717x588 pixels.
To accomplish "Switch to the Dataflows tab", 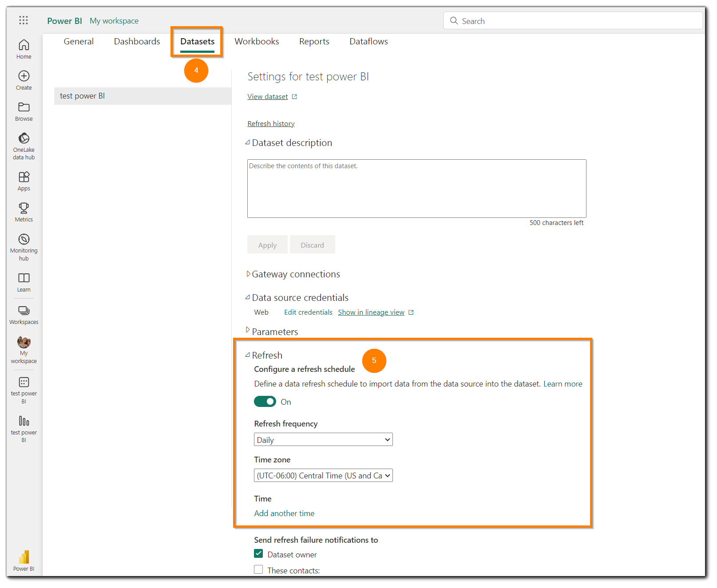I will pos(368,42).
